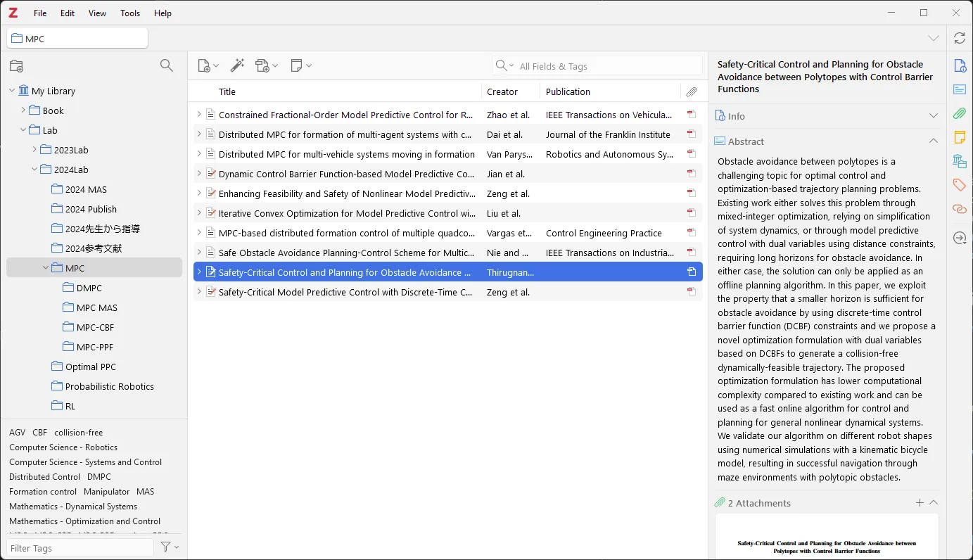This screenshot has height=560, width=973.
Task: Click the New Note toolbar icon
Action: point(297,65)
